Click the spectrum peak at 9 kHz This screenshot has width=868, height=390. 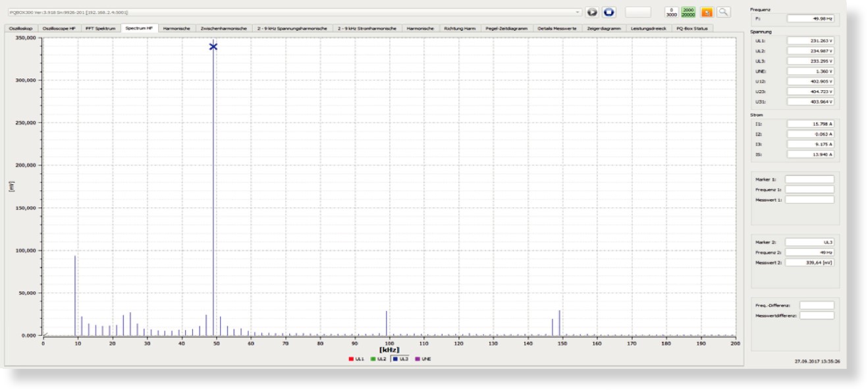(74, 295)
